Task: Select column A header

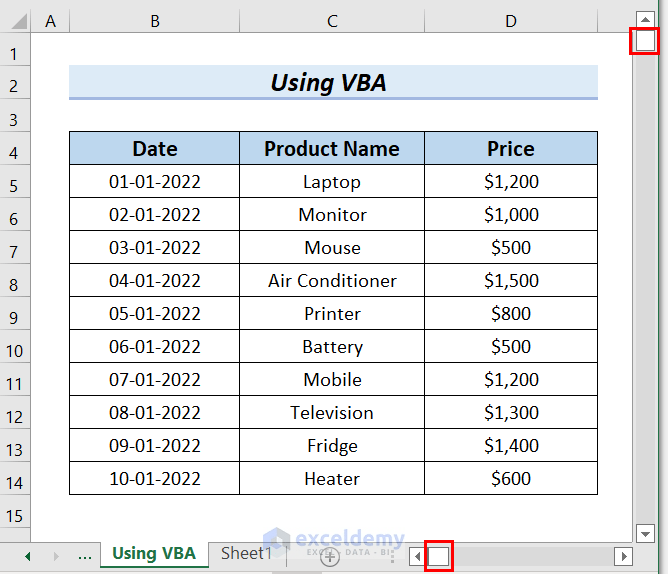Action: (50, 21)
